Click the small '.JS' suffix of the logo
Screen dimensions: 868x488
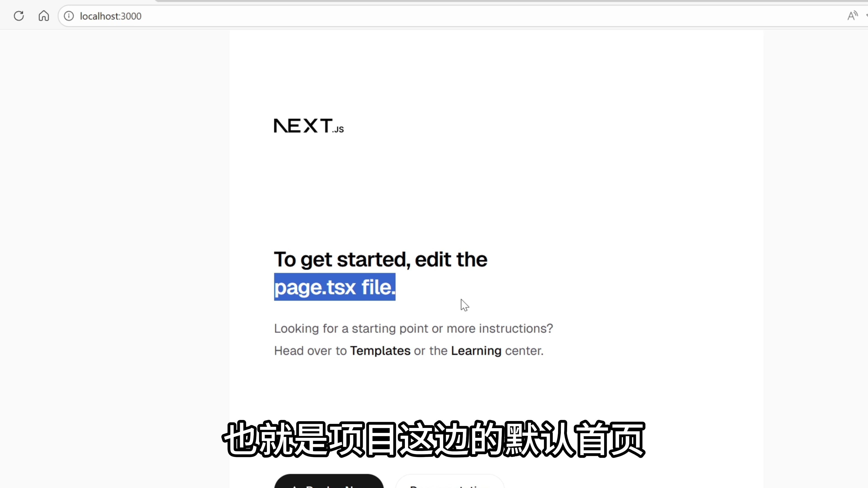pos(338,129)
